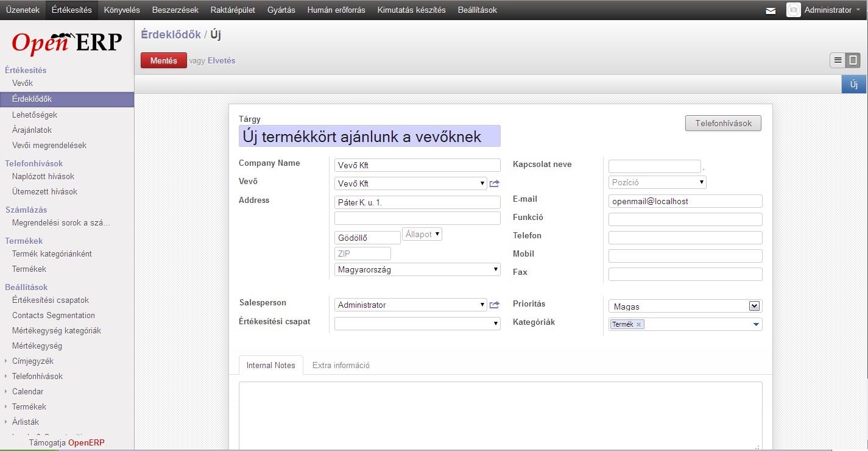868x451 pixels.
Task: Click the Elvetés discard link
Action: click(221, 60)
